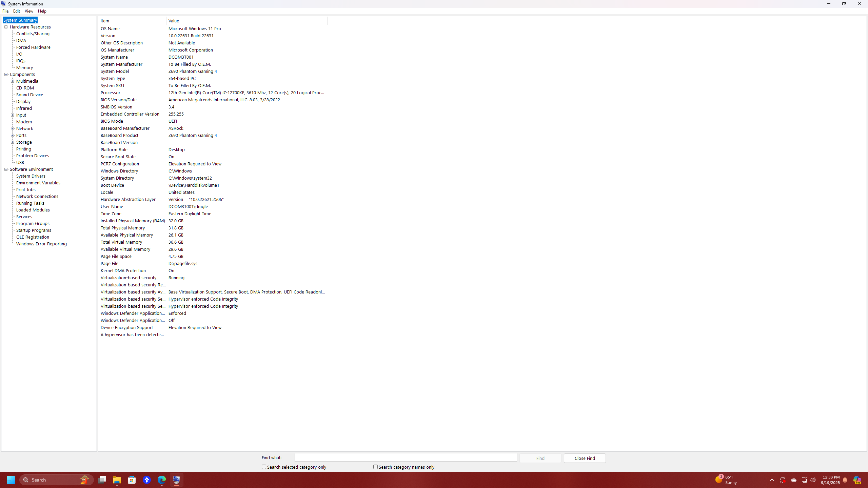
Task: Open System Information from the taskbar
Action: click(x=177, y=480)
